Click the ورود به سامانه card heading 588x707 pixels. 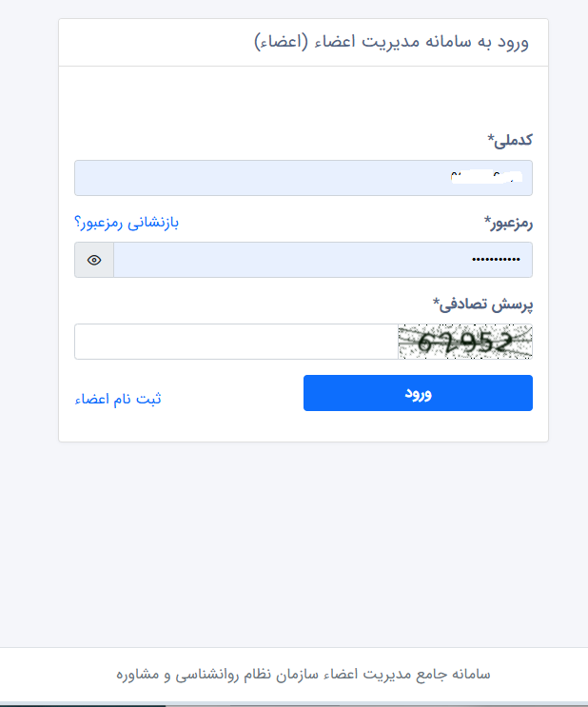pos(391,43)
